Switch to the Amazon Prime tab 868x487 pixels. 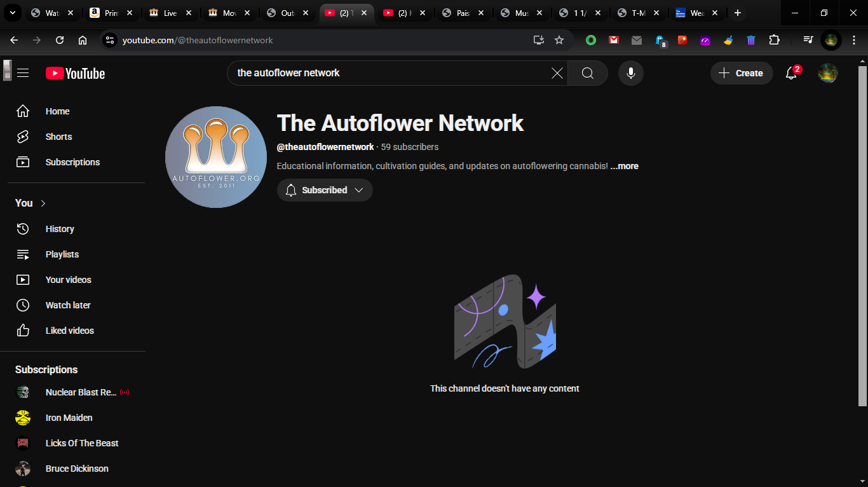pos(112,13)
